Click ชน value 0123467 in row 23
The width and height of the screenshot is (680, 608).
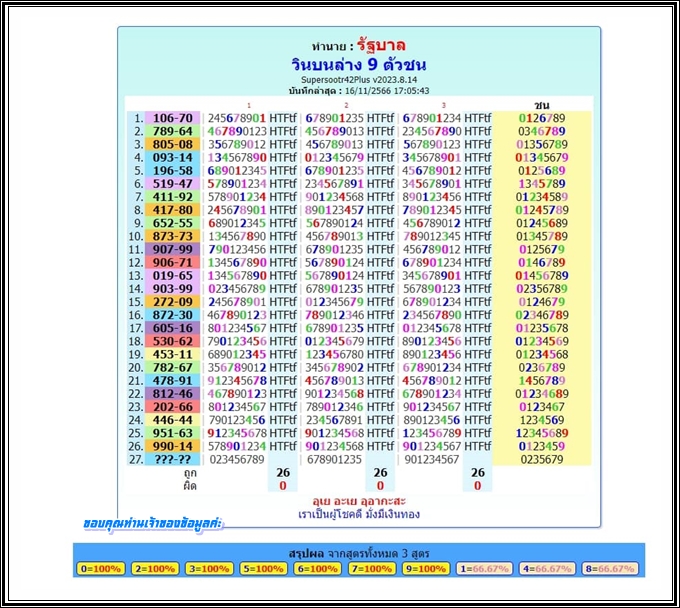pos(542,407)
